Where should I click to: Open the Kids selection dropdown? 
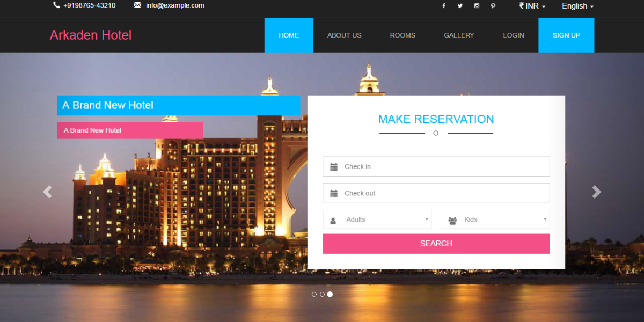coord(495,219)
